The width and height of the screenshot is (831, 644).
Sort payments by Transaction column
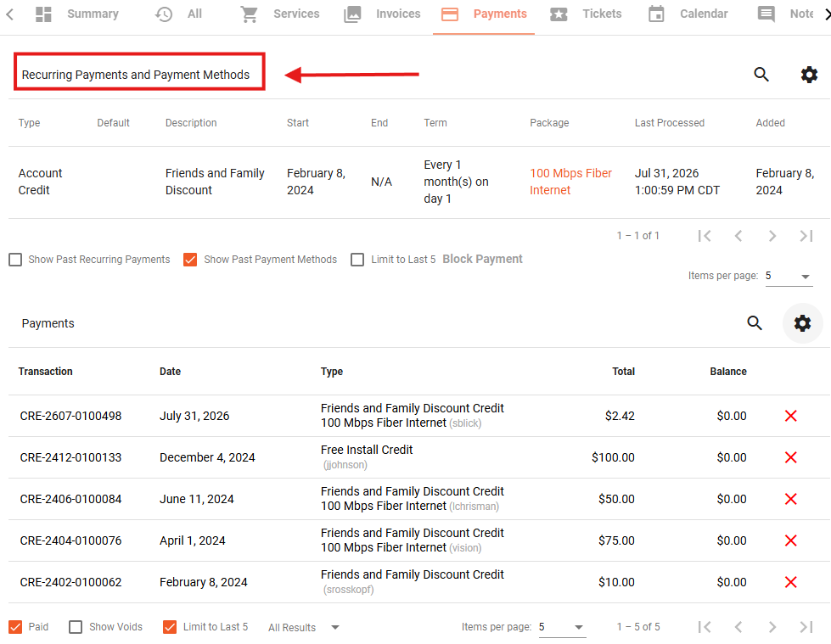[x=46, y=372]
